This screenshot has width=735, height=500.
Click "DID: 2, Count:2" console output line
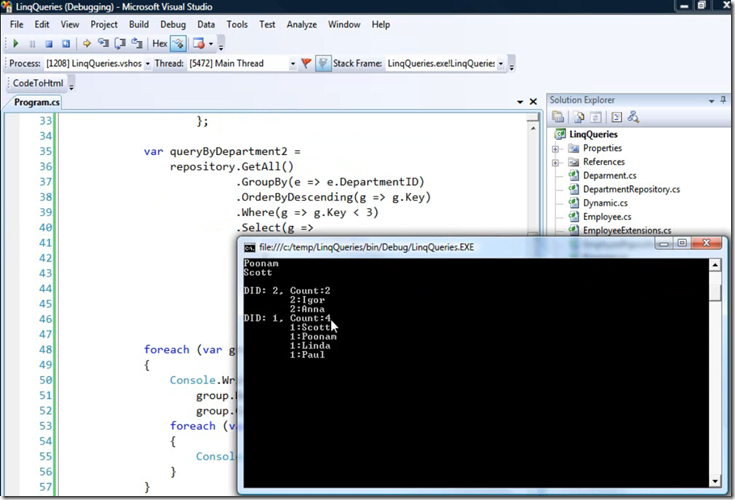coord(287,291)
